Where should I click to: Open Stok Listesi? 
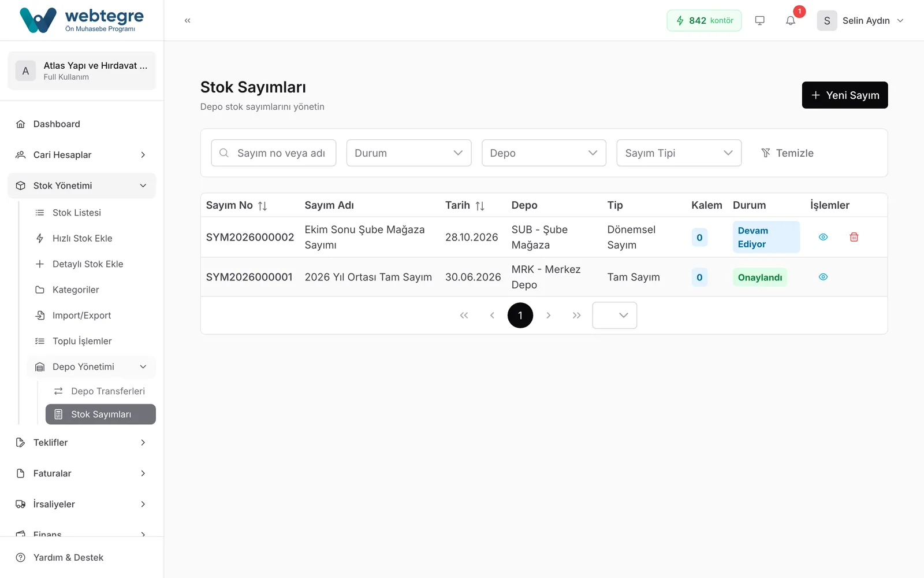coord(91,213)
